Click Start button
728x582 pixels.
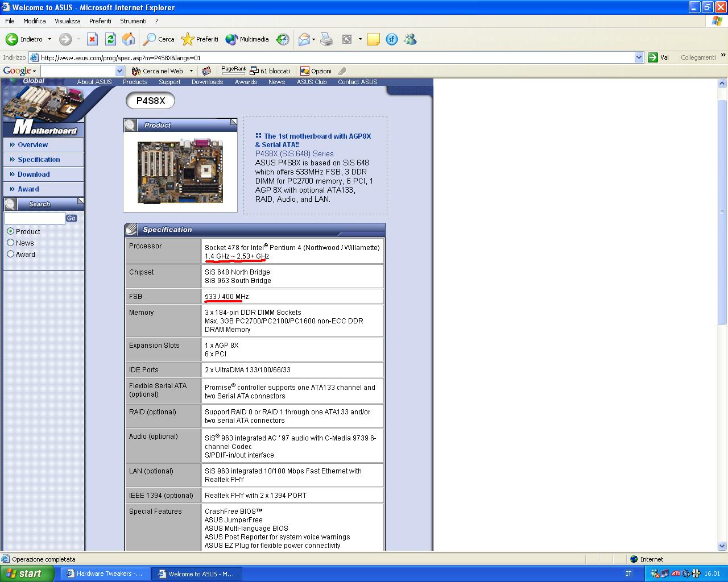[x=27, y=573]
